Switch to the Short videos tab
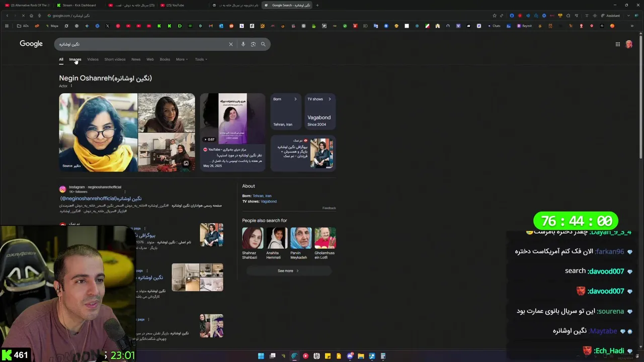This screenshot has width=644, height=362. pos(115,59)
